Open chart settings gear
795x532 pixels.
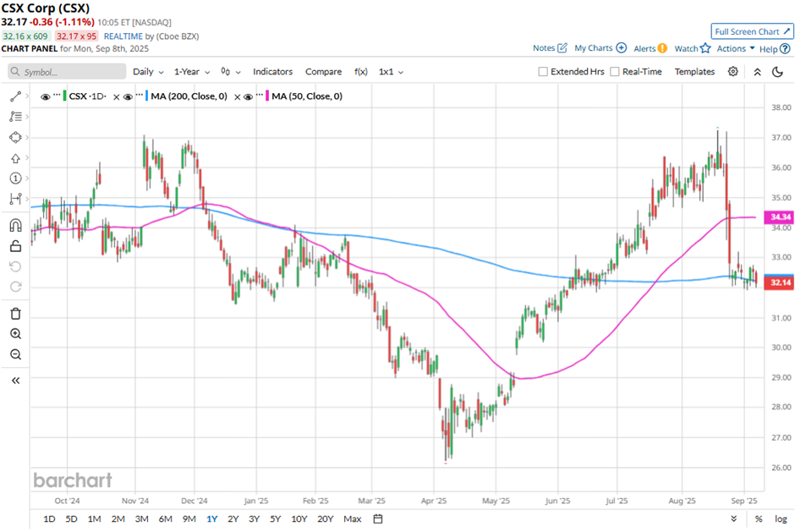pos(732,72)
